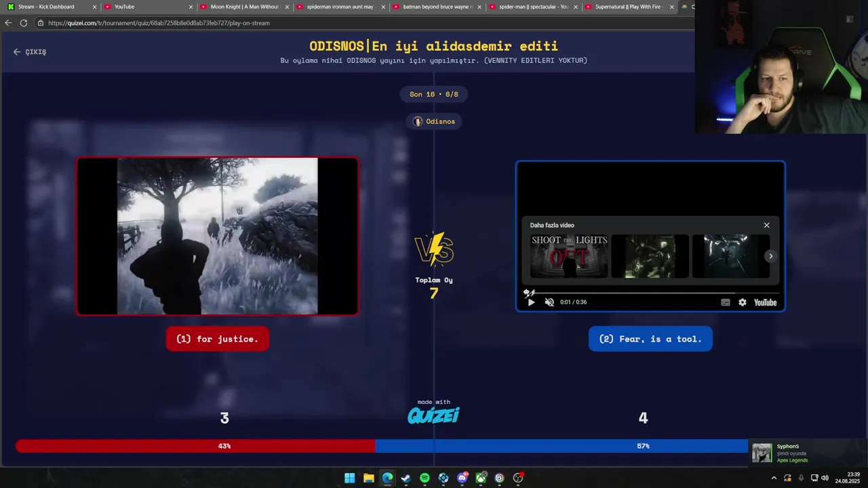The height and width of the screenshot is (488, 868).
Task: Click the microphone tray icon
Action: click(801, 478)
